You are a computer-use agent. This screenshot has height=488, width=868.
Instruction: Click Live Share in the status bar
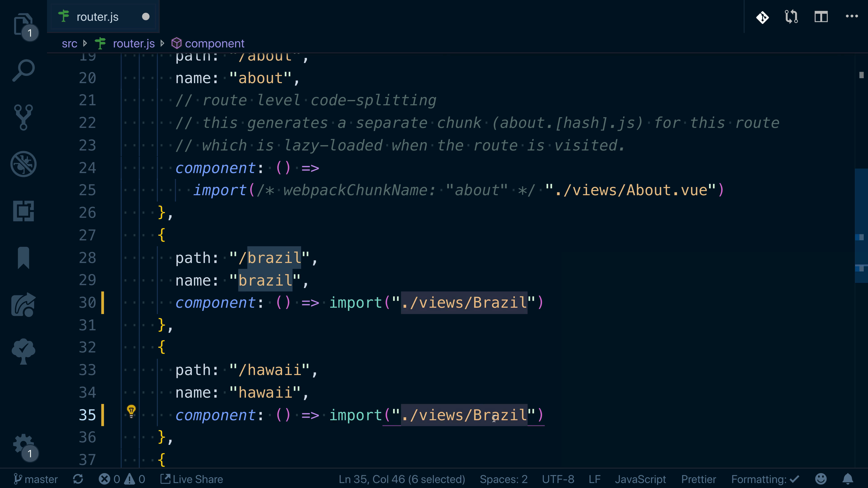(x=191, y=479)
